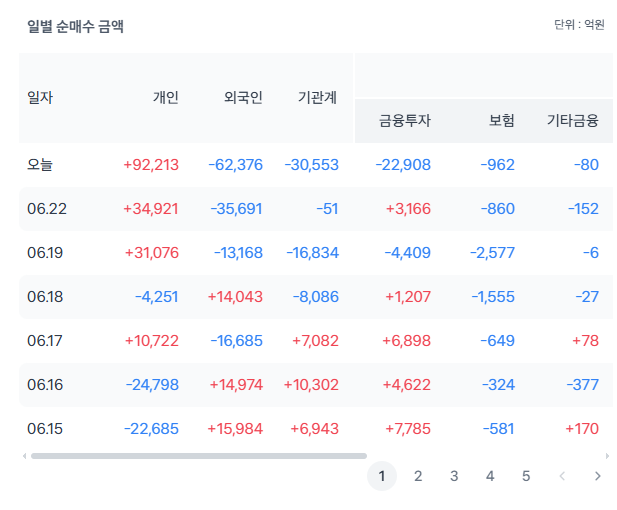617x510 pixels.
Task: Select the 06.15 date row
Action: click(x=316, y=429)
